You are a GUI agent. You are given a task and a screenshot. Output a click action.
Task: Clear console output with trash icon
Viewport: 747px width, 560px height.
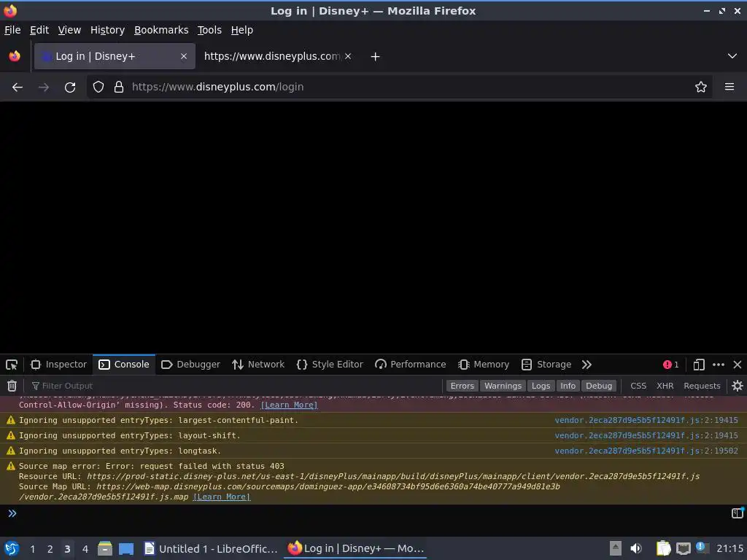pyautogui.click(x=12, y=386)
